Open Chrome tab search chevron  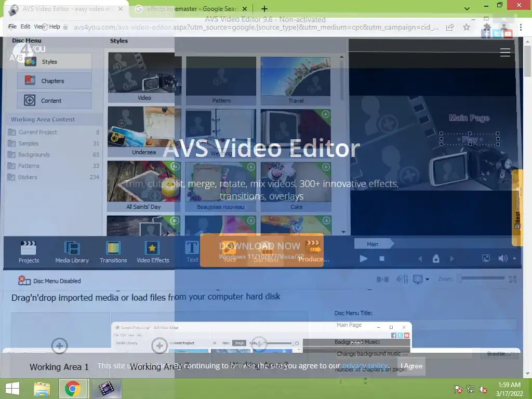467,9
